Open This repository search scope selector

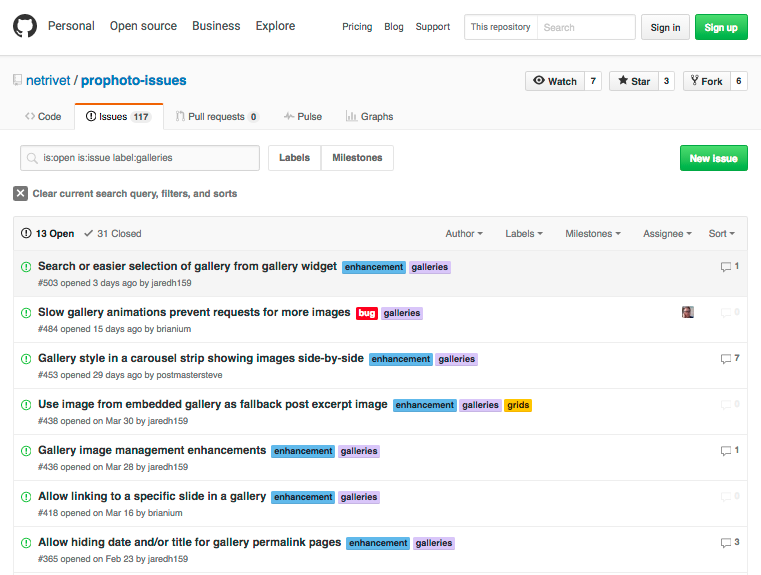pos(500,27)
